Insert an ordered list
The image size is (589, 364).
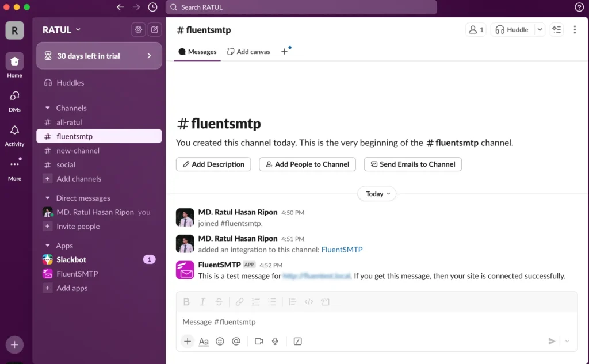(256, 302)
